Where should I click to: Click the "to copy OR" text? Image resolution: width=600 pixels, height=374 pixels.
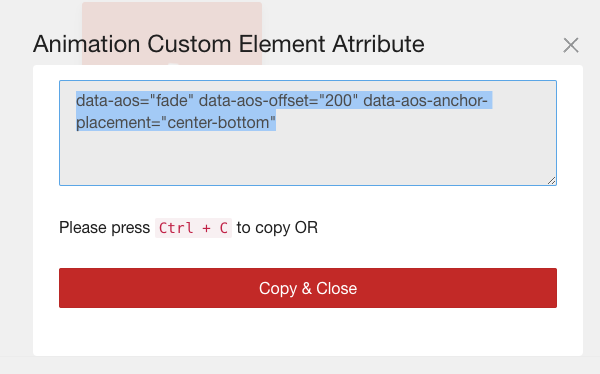click(277, 228)
